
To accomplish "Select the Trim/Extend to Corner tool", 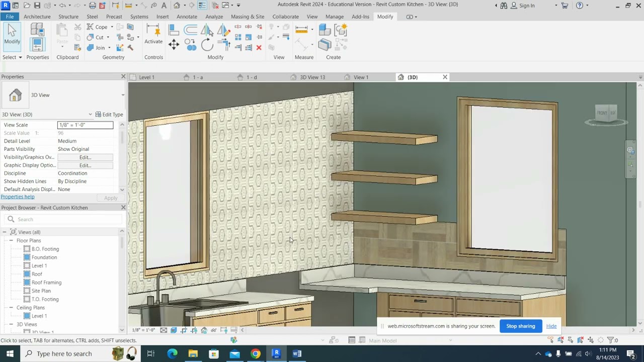I will [x=224, y=45].
